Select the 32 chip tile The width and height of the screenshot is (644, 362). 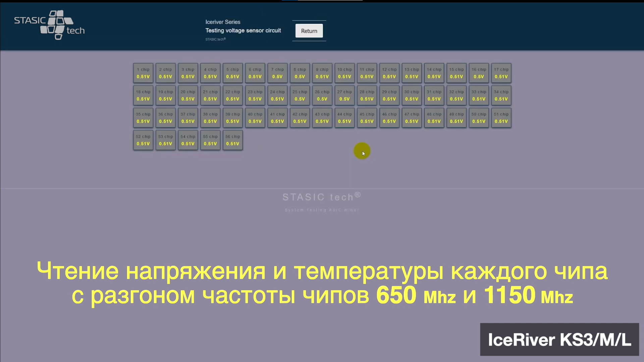pyautogui.click(x=457, y=96)
